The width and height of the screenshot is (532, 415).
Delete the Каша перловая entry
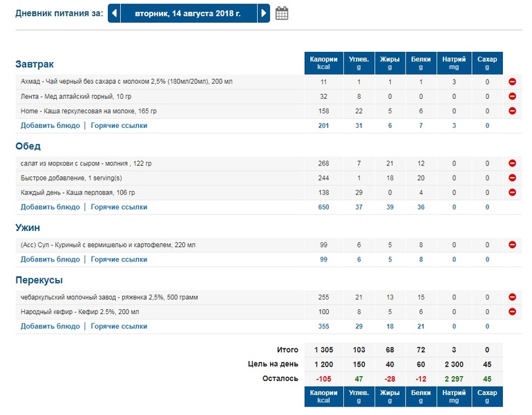[x=513, y=192]
